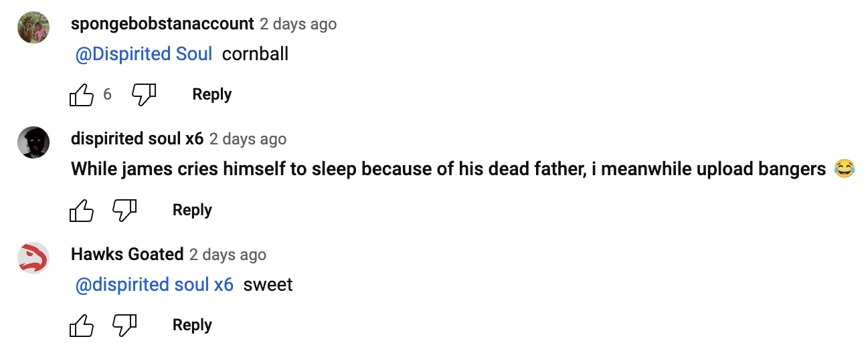Viewport: 868px width, 347px height.
Task: Visit Hawks Goated's channel via username
Action: pos(126,255)
